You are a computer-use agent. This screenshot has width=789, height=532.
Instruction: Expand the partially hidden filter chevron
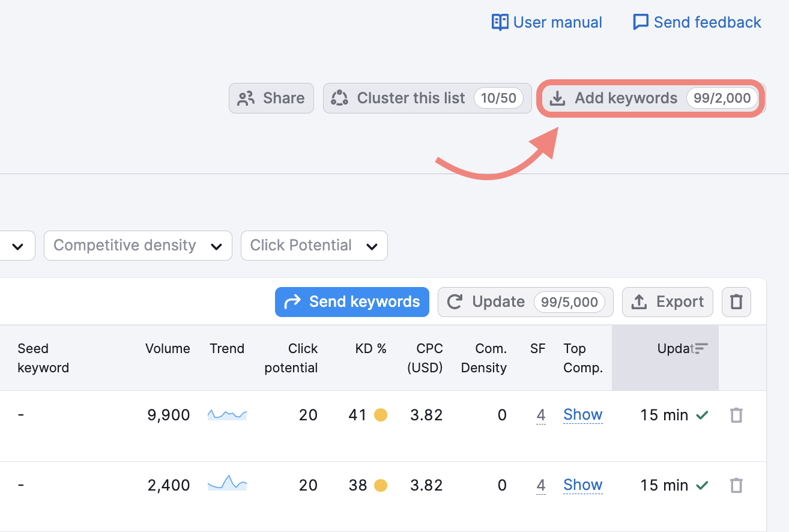[18, 246]
